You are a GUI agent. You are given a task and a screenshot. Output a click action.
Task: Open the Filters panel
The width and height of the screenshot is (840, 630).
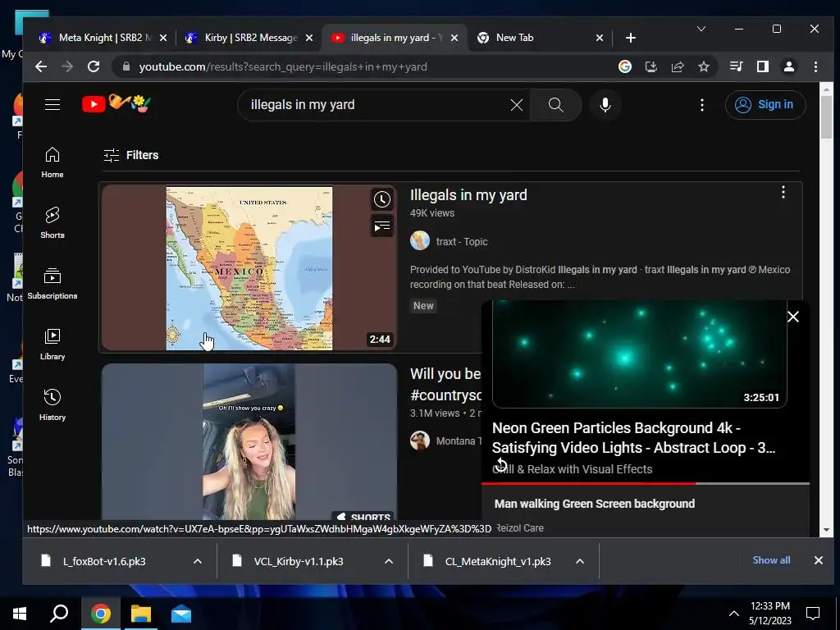(131, 155)
